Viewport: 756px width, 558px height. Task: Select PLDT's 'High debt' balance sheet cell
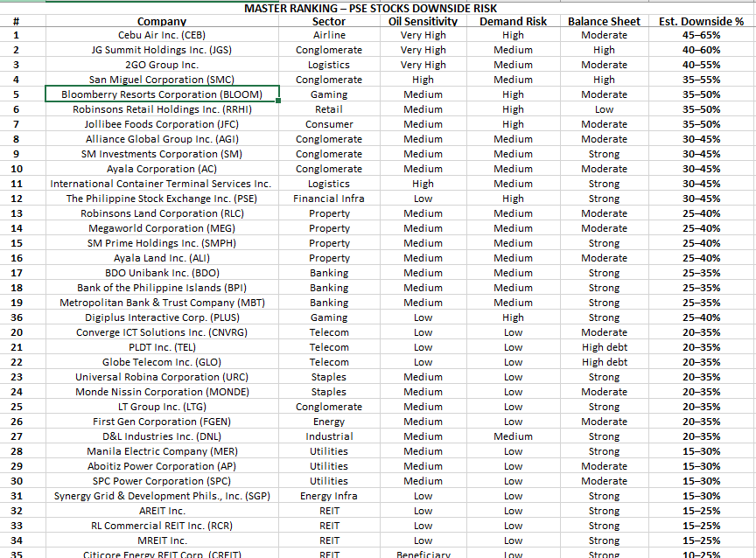[604, 347]
